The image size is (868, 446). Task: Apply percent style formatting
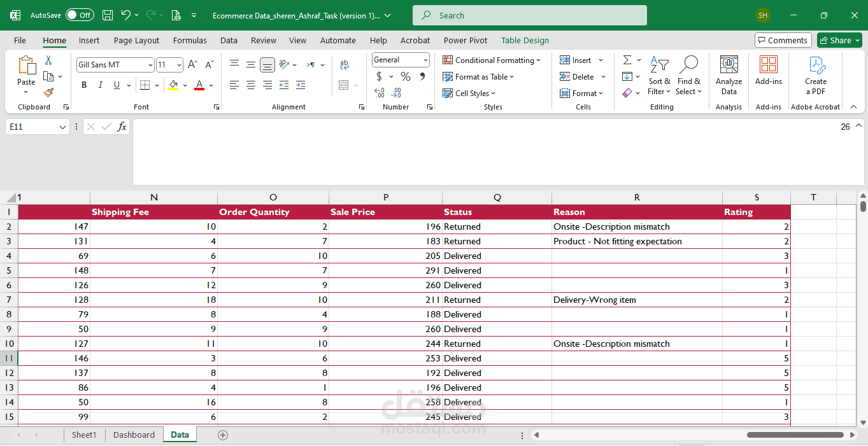(405, 76)
